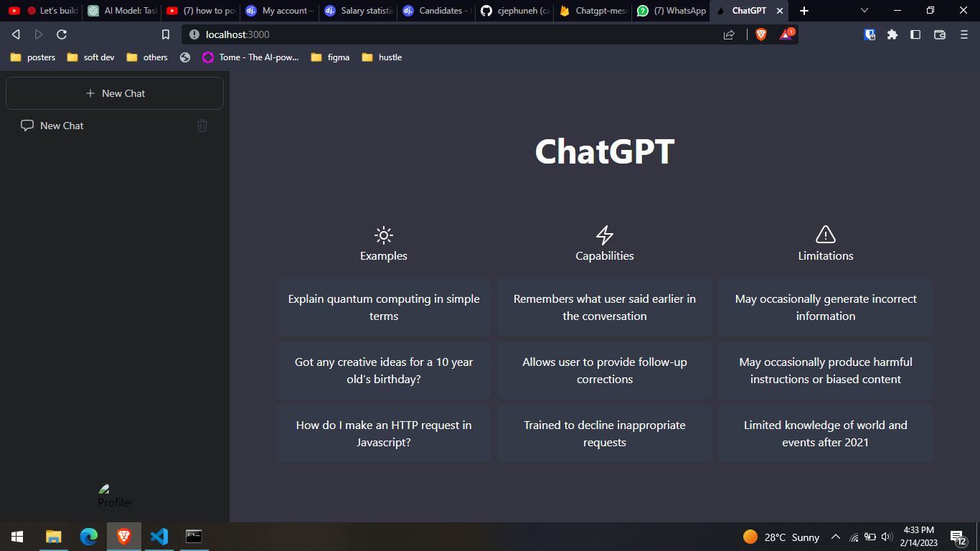
Task: Click the Limitations warning triangle icon
Action: pyautogui.click(x=825, y=235)
